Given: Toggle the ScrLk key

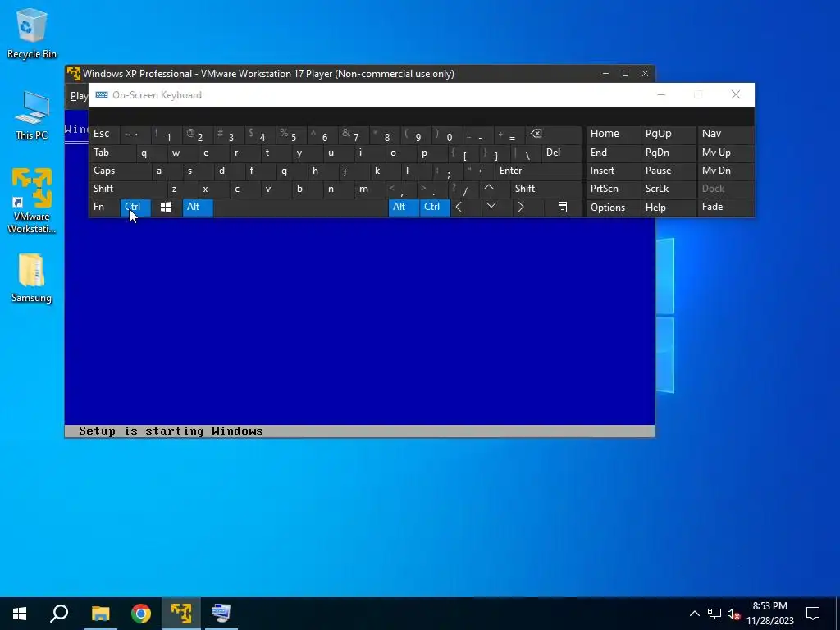Looking at the screenshot, I should click(x=668, y=189).
